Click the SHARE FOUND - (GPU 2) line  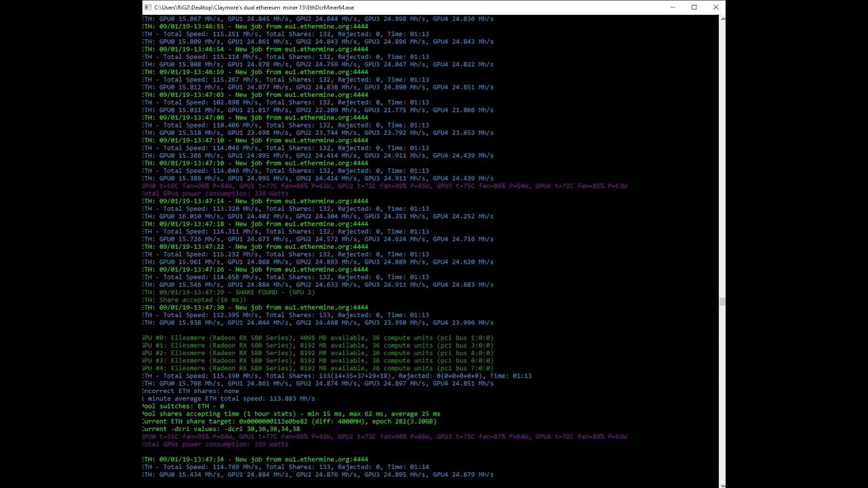229,292
